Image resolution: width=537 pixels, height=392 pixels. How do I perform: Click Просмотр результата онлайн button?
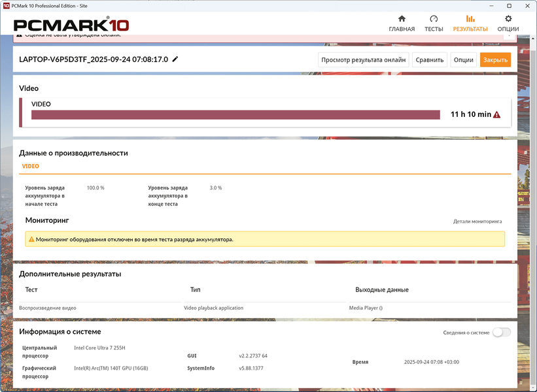tap(364, 60)
